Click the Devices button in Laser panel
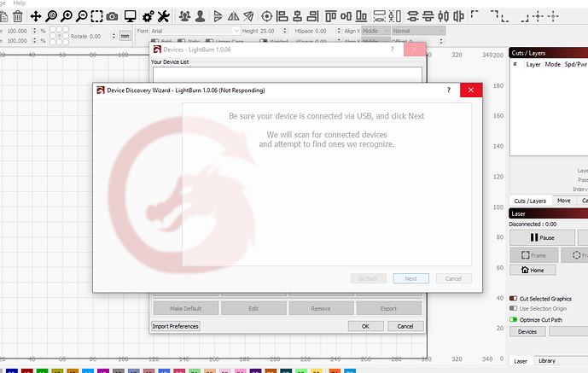The image size is (588, 373). [527, 332]
